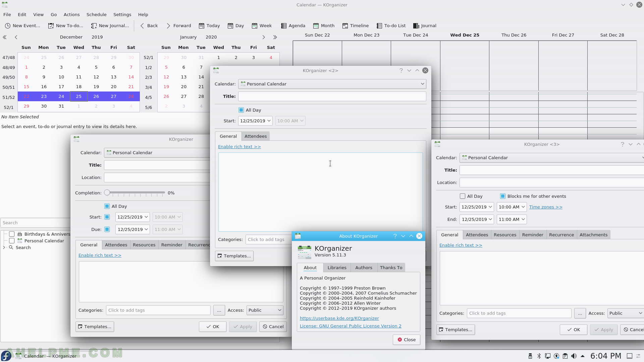644x362 pixels.
Task: Open Start time 10:00 AM dropdown in <3>
Action: pyautogui.click(x=512, y=207)
